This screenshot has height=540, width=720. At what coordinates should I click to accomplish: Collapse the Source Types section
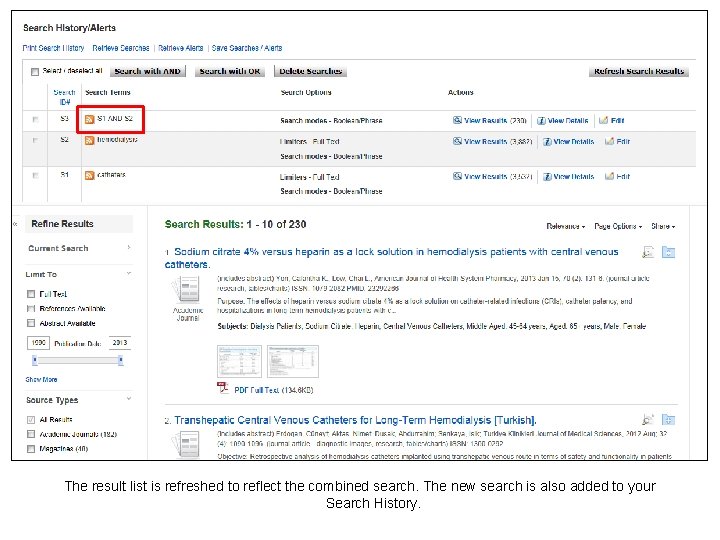[x=129, y=399]
